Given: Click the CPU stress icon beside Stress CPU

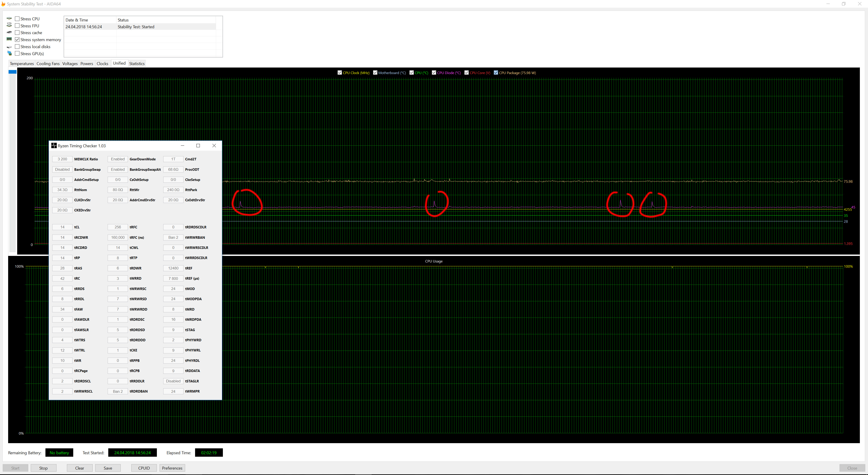Looking at the screenshot, I should [x=9, y=19].
